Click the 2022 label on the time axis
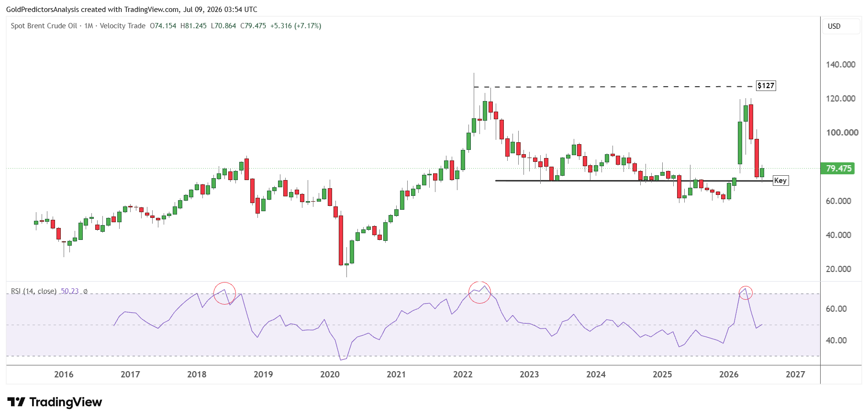 point(463,375)
